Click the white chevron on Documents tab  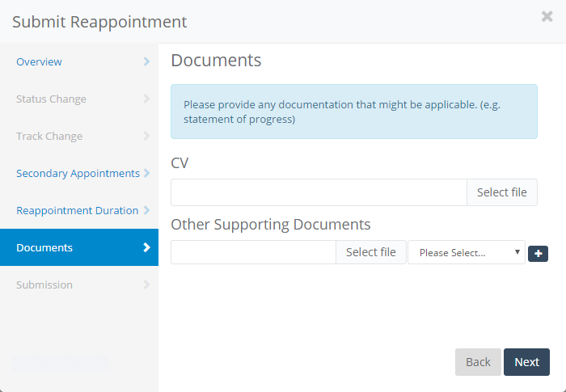tap(146, 247)
